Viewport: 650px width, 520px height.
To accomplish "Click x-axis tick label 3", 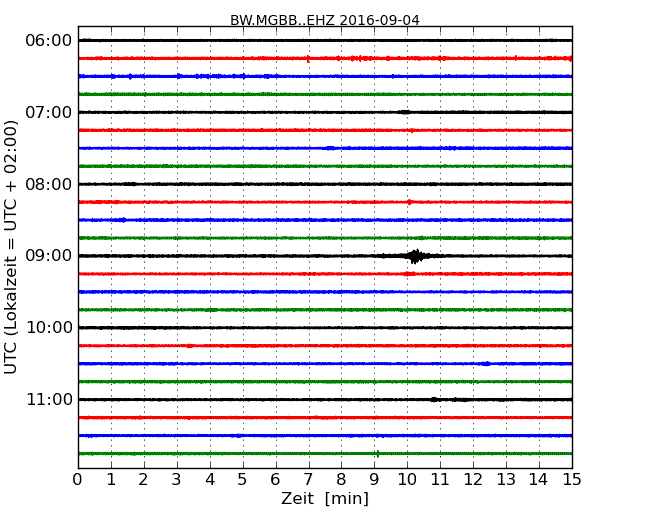I will pos(177,480).
